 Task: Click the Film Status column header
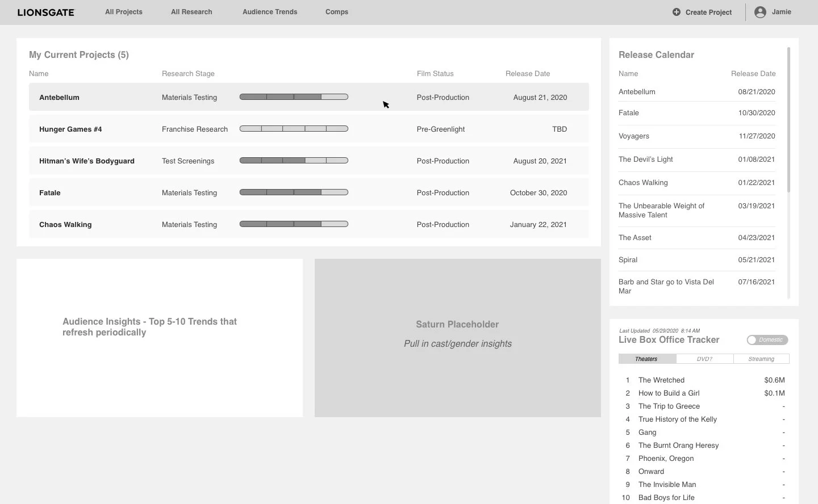tap(435, 74)
